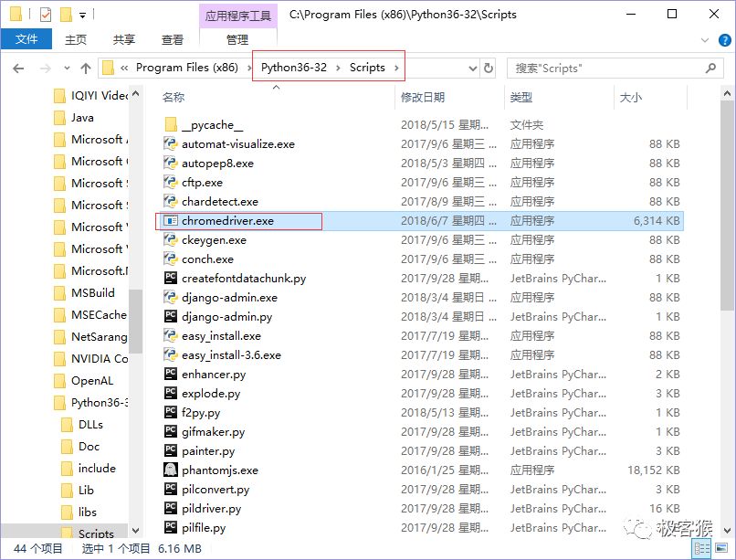The width and height of the screenshot is (736, 560).
Task: Click the New Folder quick access icon
Action: pos(66,15)
